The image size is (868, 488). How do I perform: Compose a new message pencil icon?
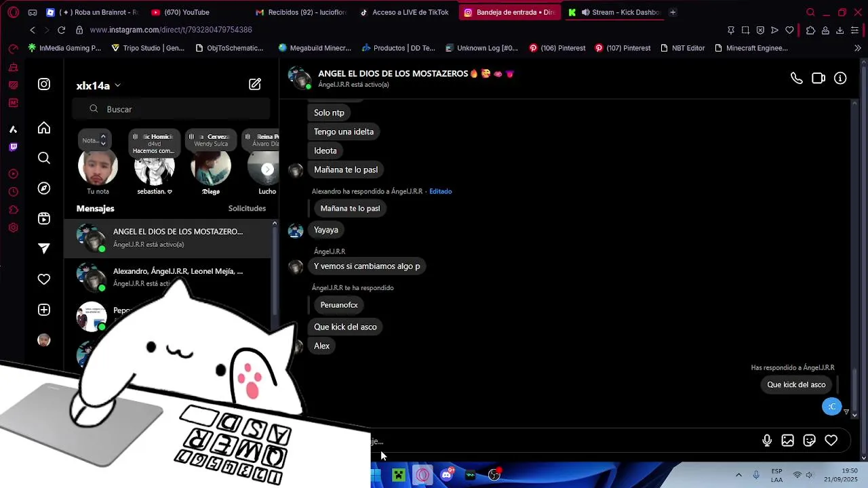coord(255,84)
